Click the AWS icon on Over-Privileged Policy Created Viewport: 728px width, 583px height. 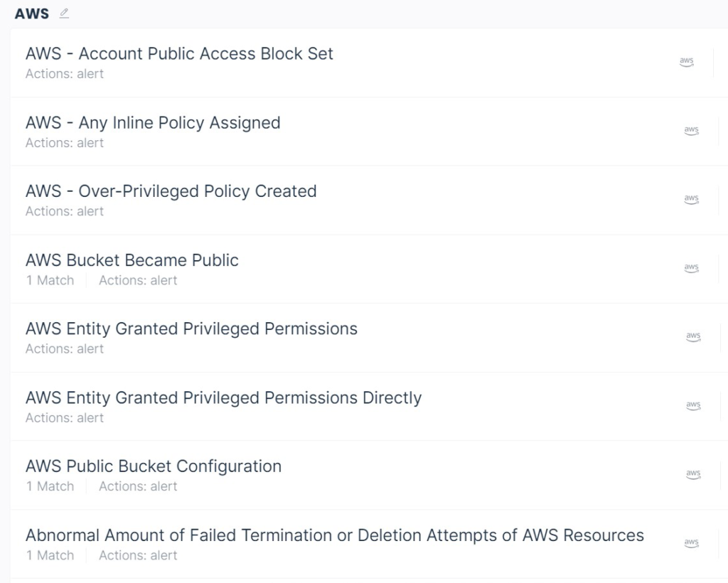(692, 199)
